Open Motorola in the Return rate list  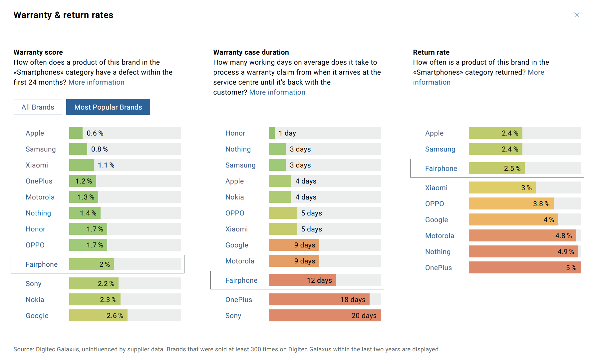tap(440, 236)
